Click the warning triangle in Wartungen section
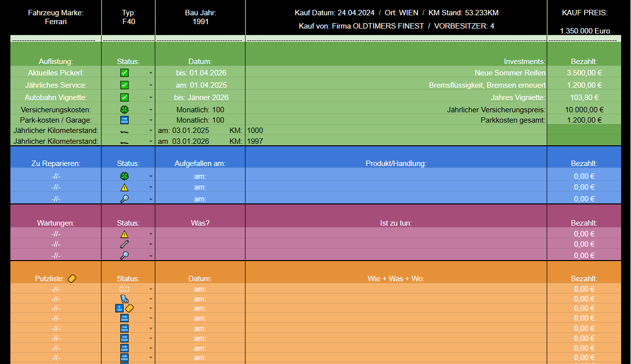The height and width of the screenshot is (364, 631). [124, 234]
